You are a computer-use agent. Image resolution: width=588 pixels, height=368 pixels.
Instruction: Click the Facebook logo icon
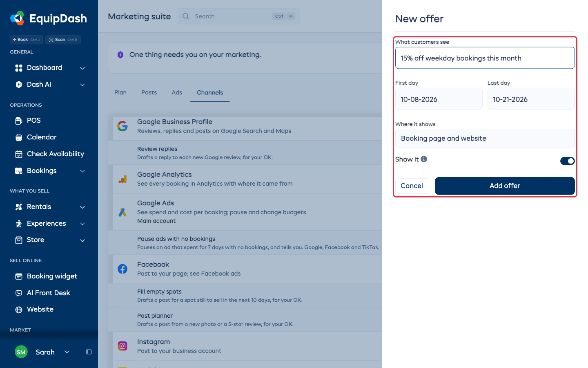click(x=122, y=269)
